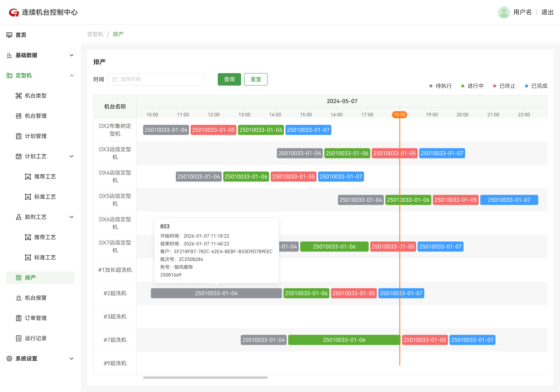Click the 机台管理 icon
This screenshot has height=392, width=560.
click(18, 116)
